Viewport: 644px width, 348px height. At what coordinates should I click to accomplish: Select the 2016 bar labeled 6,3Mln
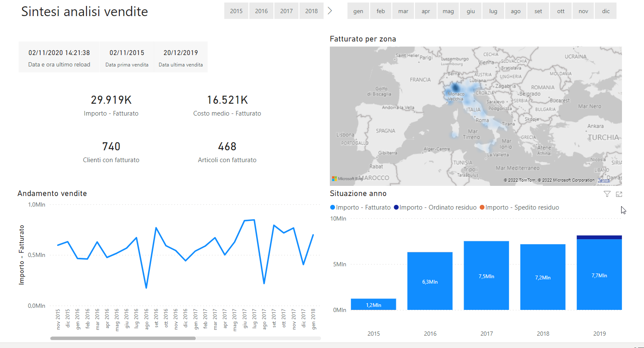tap(430, 281)
